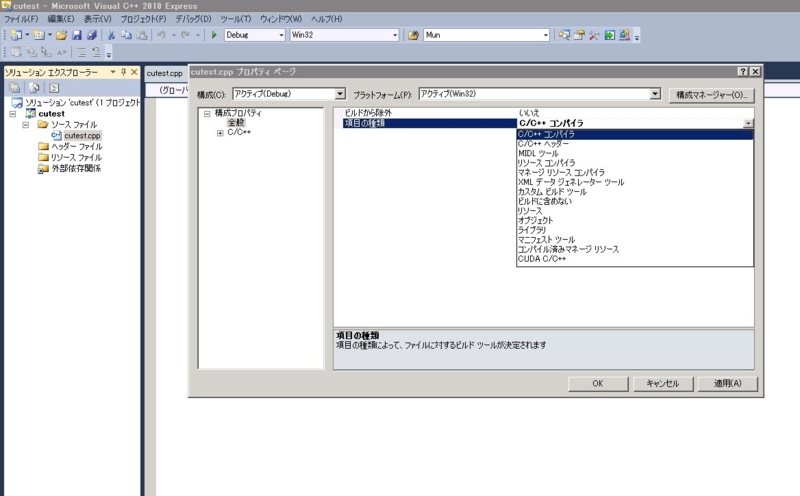Viewport: 800px width, 496px height.
Task: Click the dialog help question mark button
Action: click(743, 71)
